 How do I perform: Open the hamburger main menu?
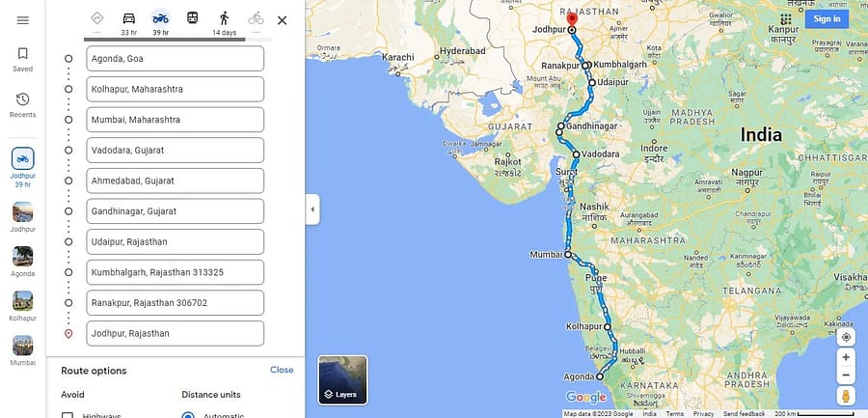[23, 20]
